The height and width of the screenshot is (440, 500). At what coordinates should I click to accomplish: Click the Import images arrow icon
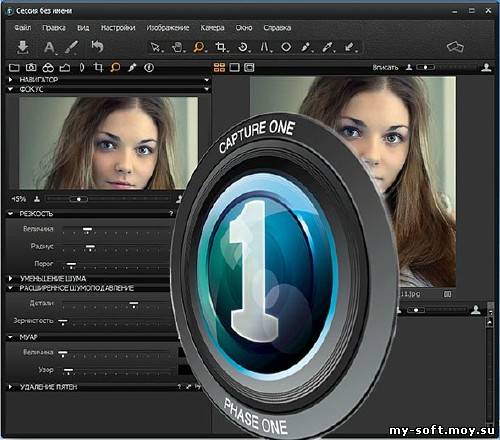coord(22,47)
